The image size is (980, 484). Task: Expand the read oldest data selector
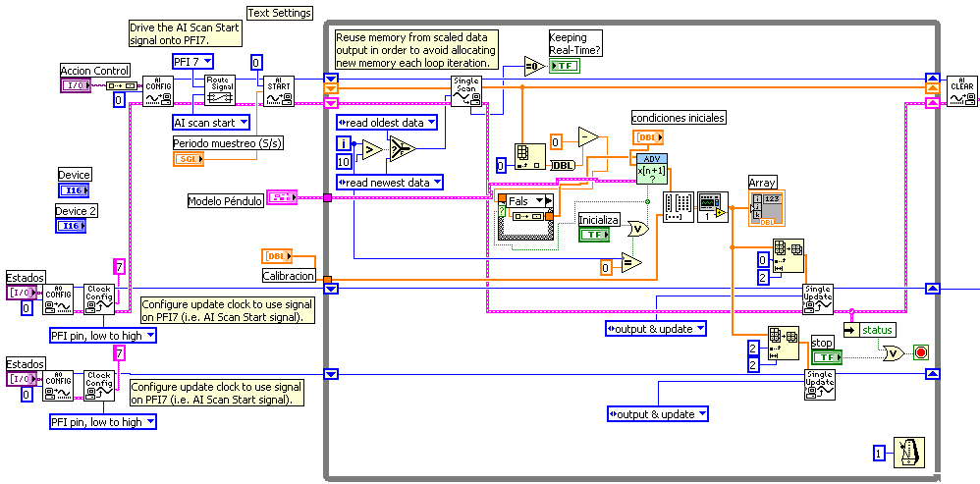(386, 123)
